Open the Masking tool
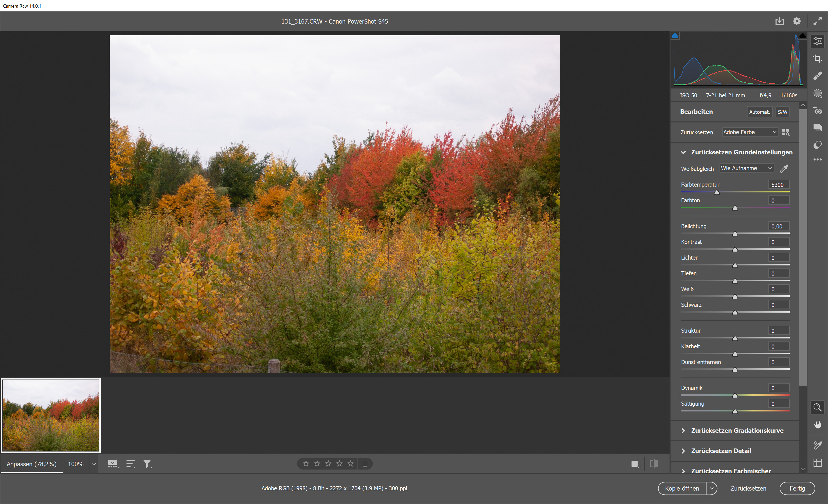828x504 pixels. [x=817, y=93]
